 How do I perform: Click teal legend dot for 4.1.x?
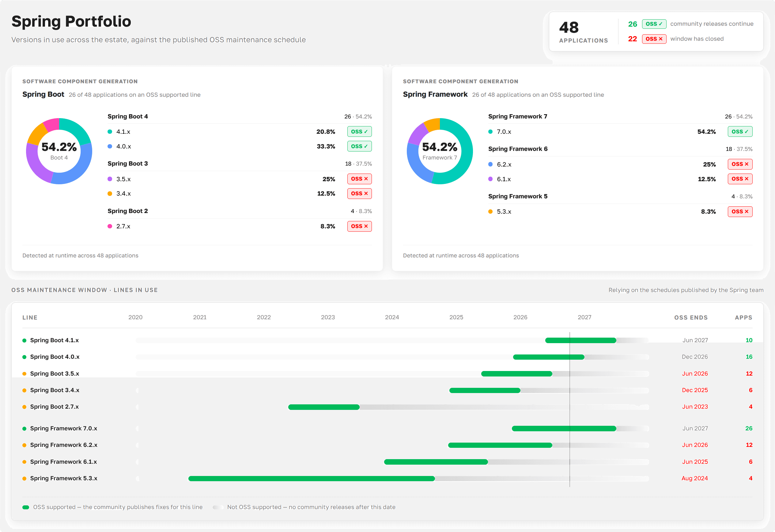pos(110,132)
